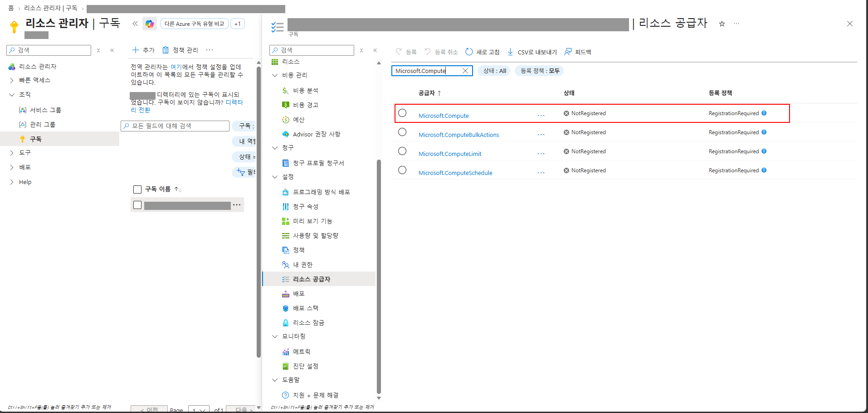
Task: Open more options ellipsis beside the star
Action: 736,24
